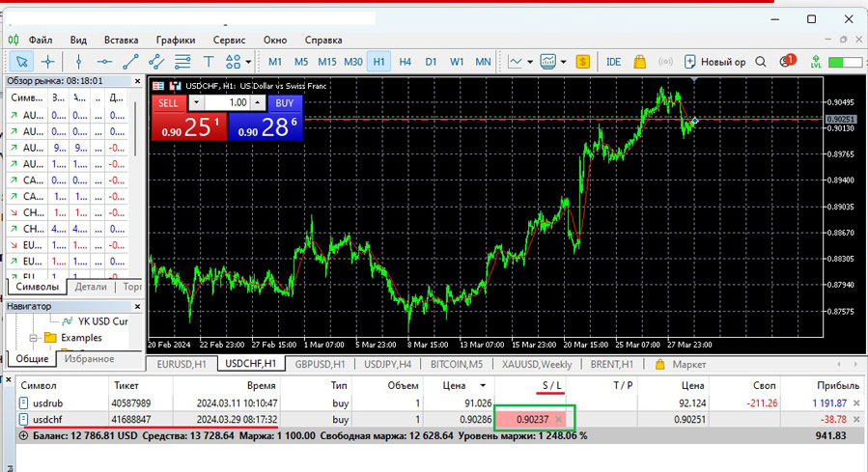Viewport: 868px width, 472px height.
Task: Select the Fibonacci retracement tool
Action: [182, 62]
